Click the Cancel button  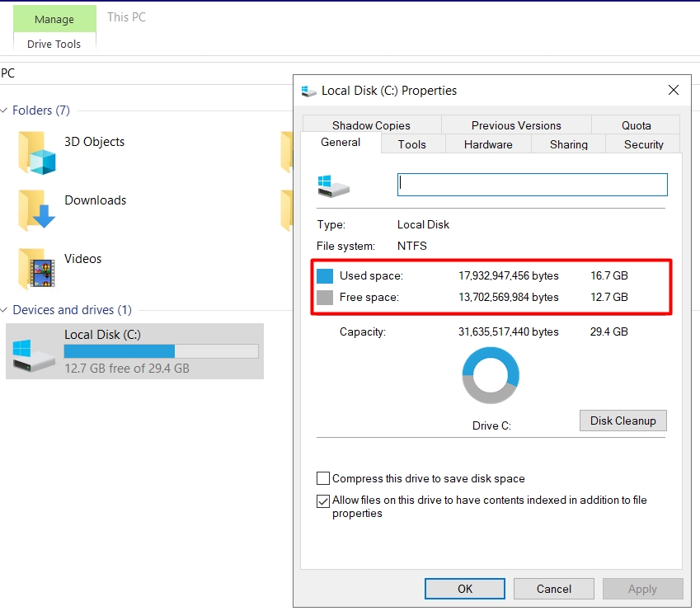coord(553,589)
